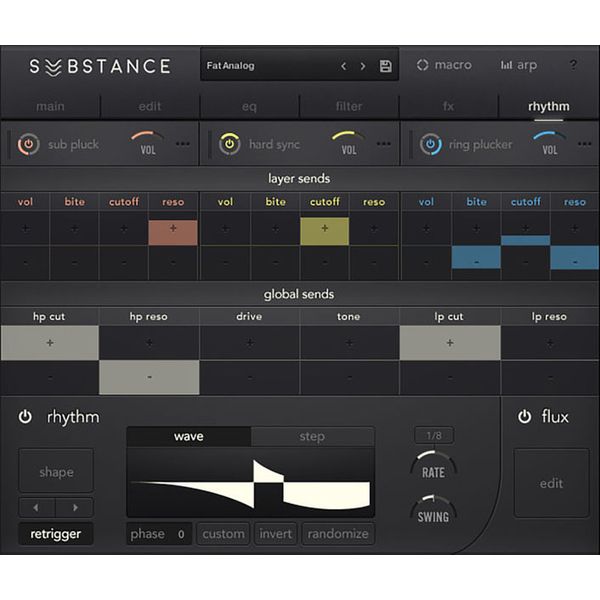
Task: Enable the yellow bite plus send cell
Action: 275,228
